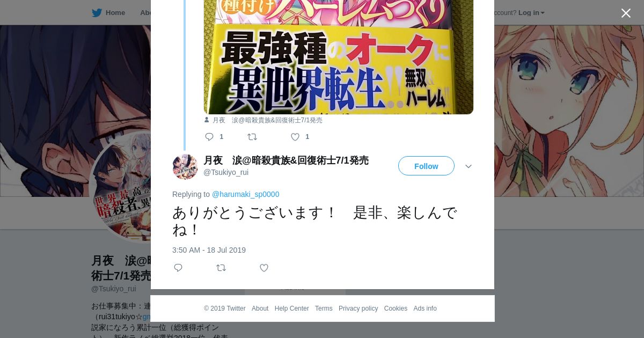The image size is (644, 338).
Task: Open the @harumaki_sp0000 mention link
Action: coord(245,194)
